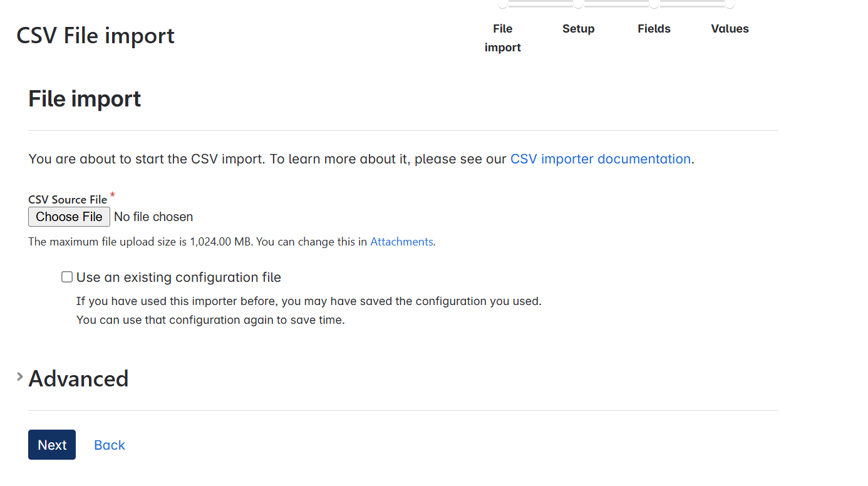Viewport: 868px width, 486px height.
Task: Open the CSV importer documentation link
Action: [x=600, y=158]
